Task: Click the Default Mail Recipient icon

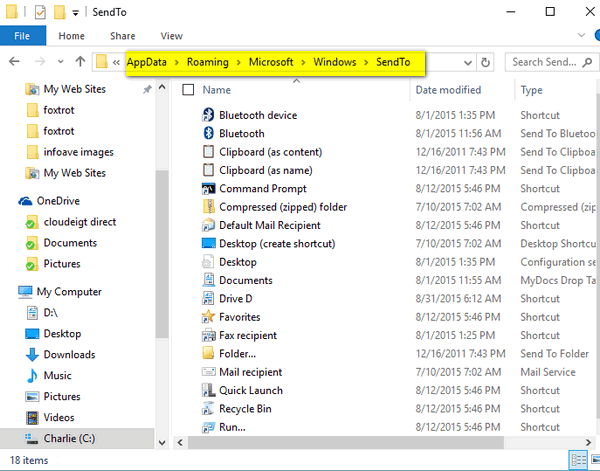Action: [x=208, y=225]
